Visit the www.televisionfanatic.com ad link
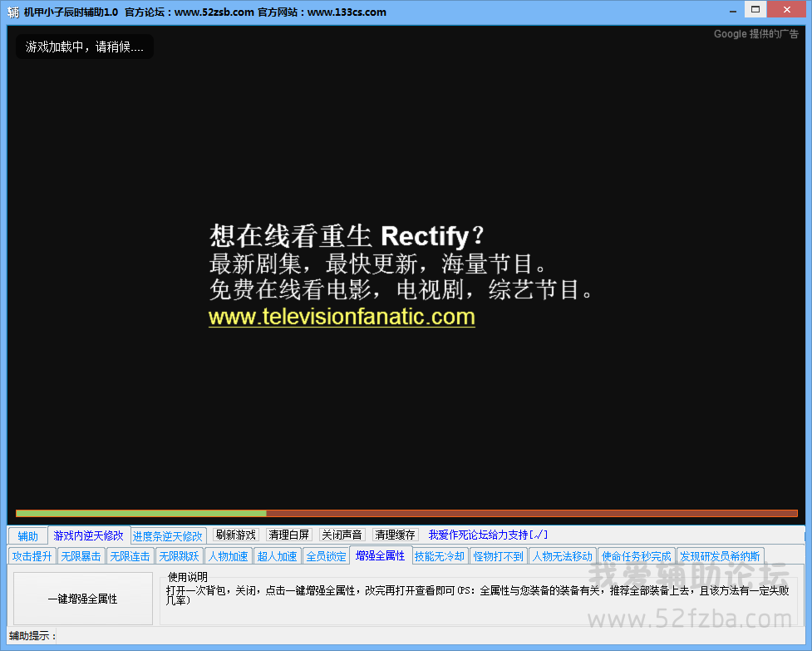 click(x=342, y=317)
